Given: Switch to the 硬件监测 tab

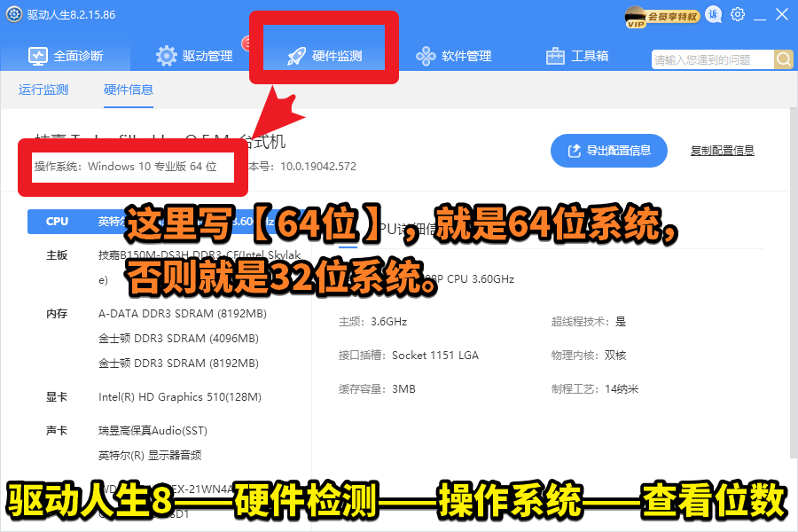Looking at the screenshot, I should (x=324, y=55).
